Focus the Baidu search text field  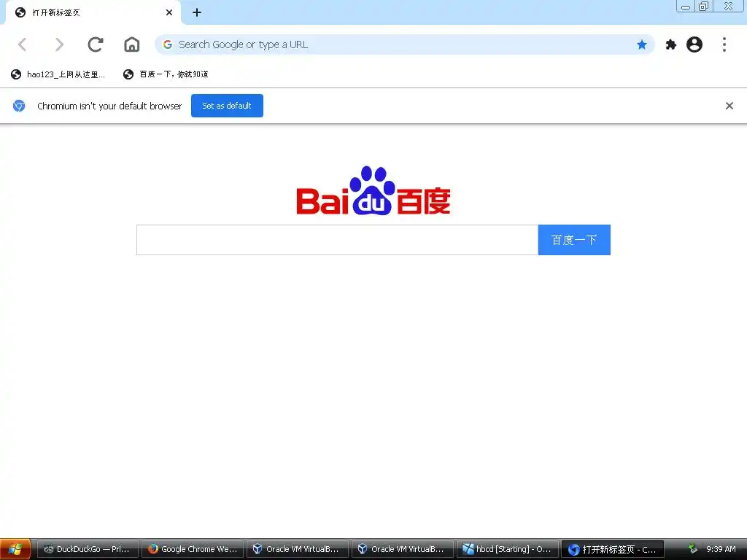[x=337, y=240]
